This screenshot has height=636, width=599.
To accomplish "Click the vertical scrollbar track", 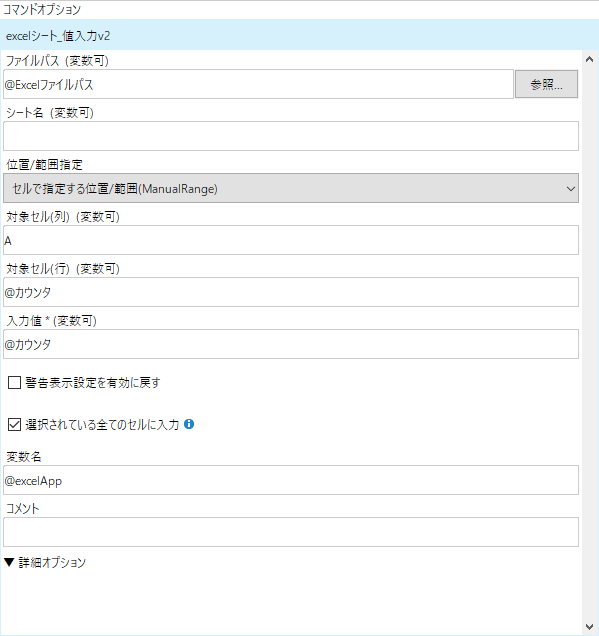I will [590, 343].
